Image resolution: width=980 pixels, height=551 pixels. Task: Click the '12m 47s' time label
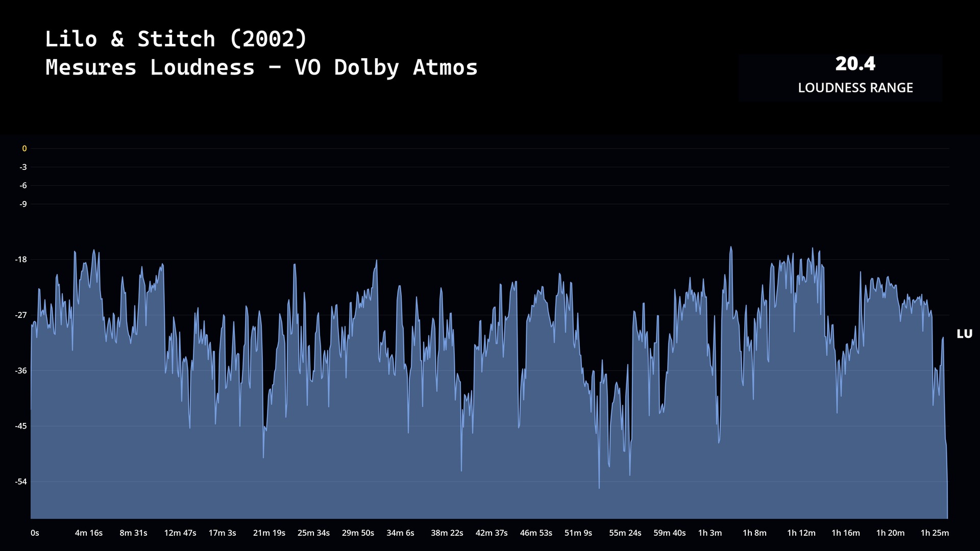click(180, 533)
